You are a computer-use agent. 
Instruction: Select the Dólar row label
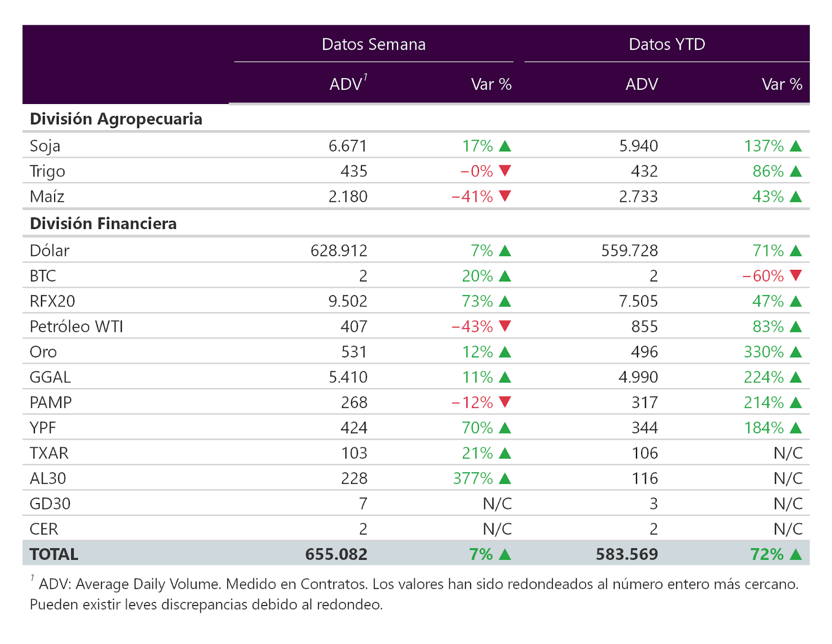[x=49, y=251]
